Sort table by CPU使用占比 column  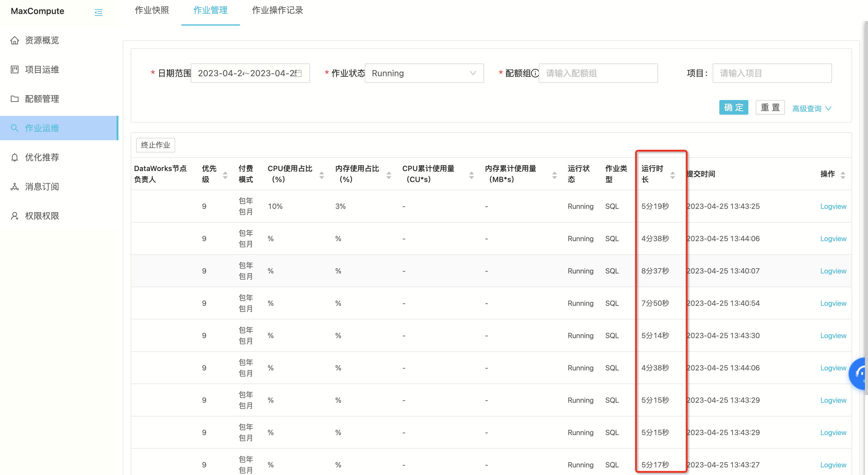click(321, 175)
